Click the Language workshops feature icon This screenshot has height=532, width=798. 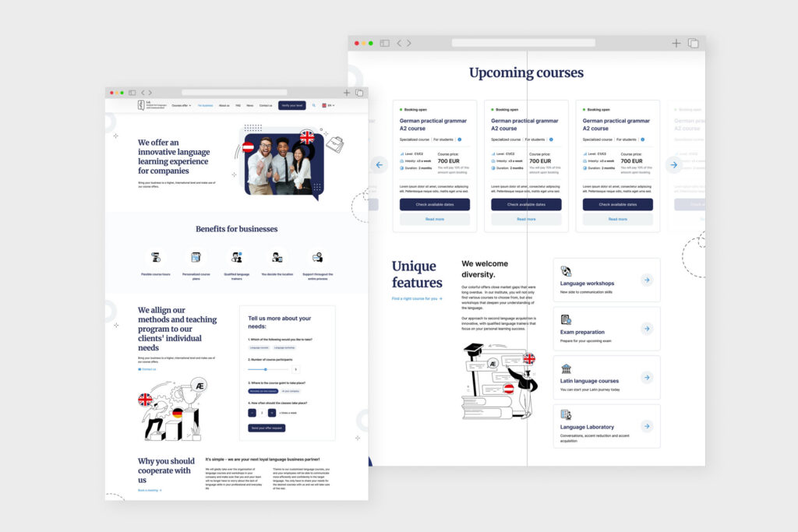point(566,271)
